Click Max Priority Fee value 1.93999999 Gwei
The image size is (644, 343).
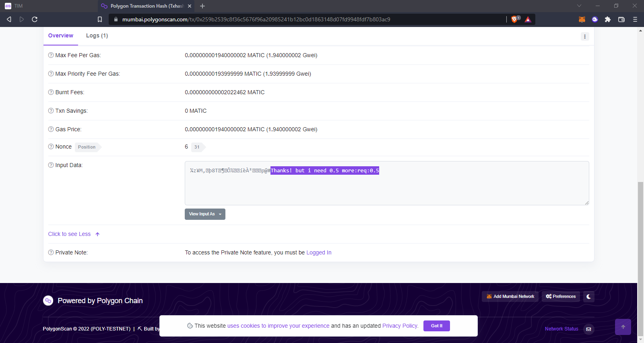click(287, 74)
